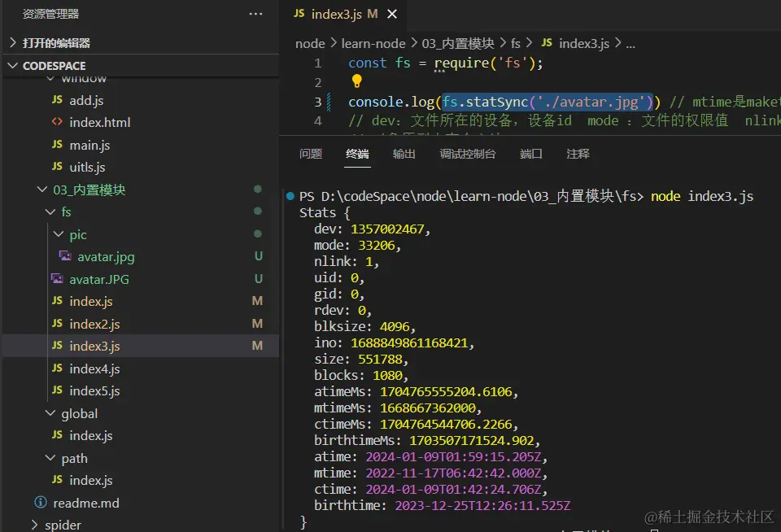Click the index.html file icon

(x=57, y=122)
